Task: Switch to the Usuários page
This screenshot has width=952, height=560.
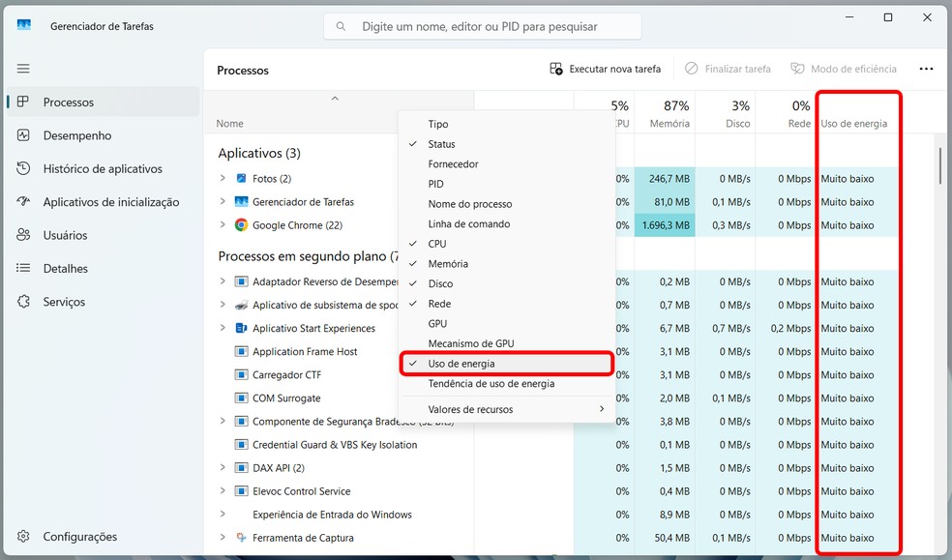Action: tap(65, 235)
